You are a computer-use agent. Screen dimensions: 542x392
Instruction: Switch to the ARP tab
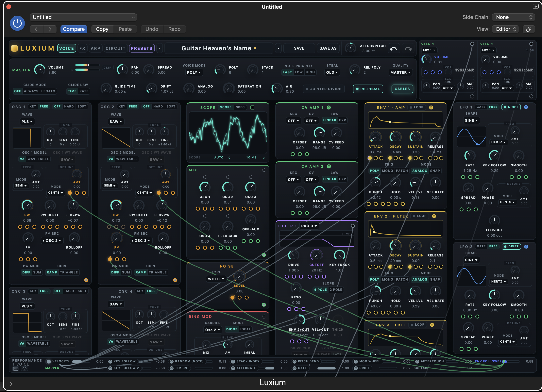click(x=95, y=48)
